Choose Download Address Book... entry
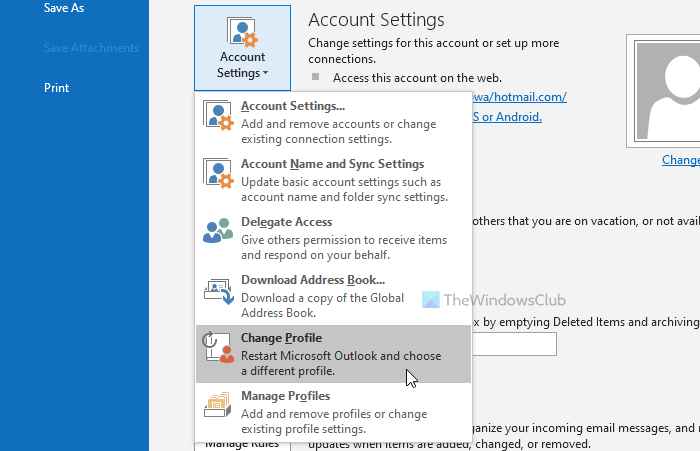 pos(333,296)
